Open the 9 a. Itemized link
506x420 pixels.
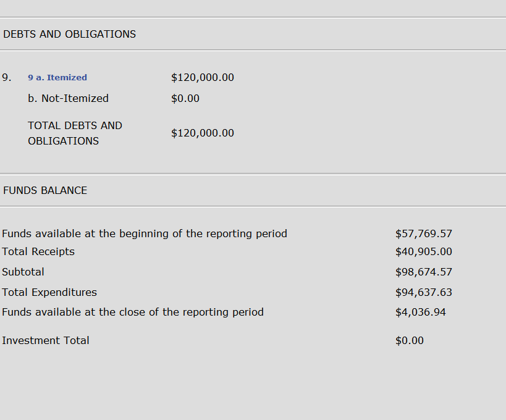tap(57, 77)
